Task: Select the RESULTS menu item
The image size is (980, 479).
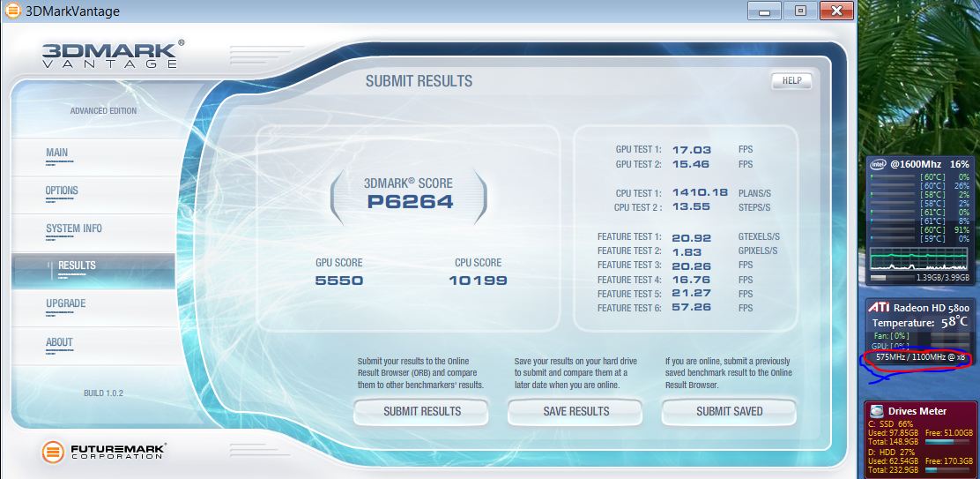Action: click(x=93, y=271)
